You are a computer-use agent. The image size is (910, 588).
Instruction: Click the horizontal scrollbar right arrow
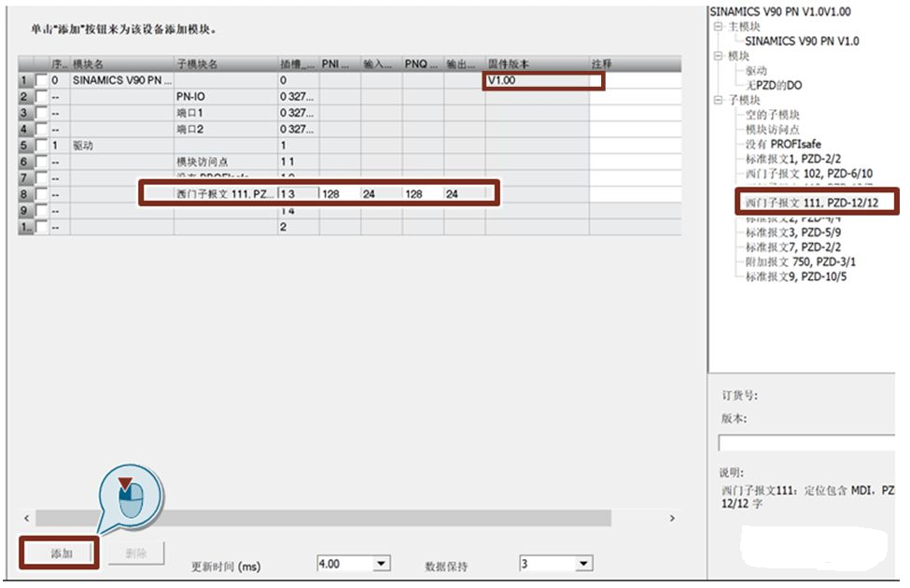[x=673, y=518]
